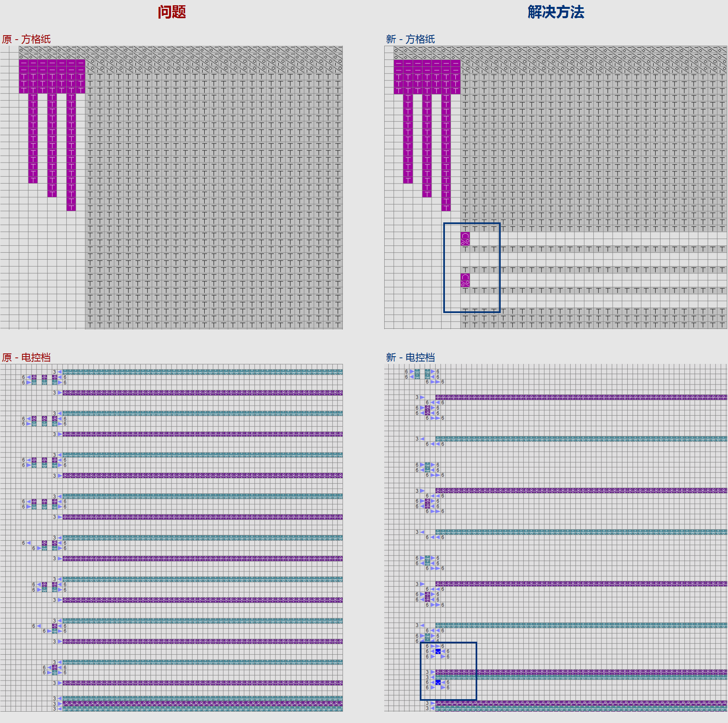728x723 pixels.
Task: Click lower solid blue cell in new control file
Action: click(438, 683)
